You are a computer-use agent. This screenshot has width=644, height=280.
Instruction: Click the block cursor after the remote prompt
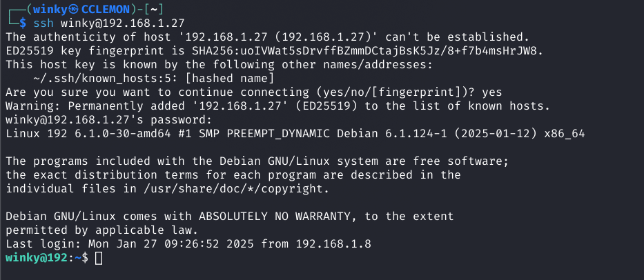[x=99, y=258]
